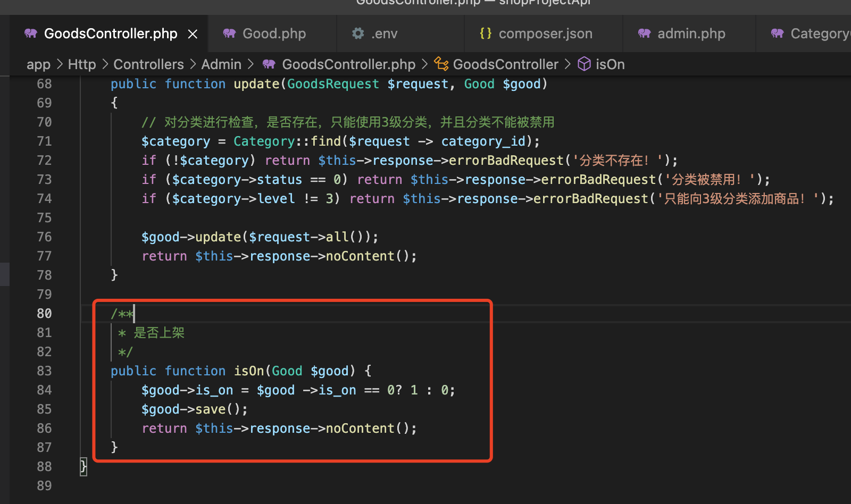Image resolution: width=851 pixels, height=504 pixels.
Task: Click '$good->save()' on line 85
Action: pos(191,409)
